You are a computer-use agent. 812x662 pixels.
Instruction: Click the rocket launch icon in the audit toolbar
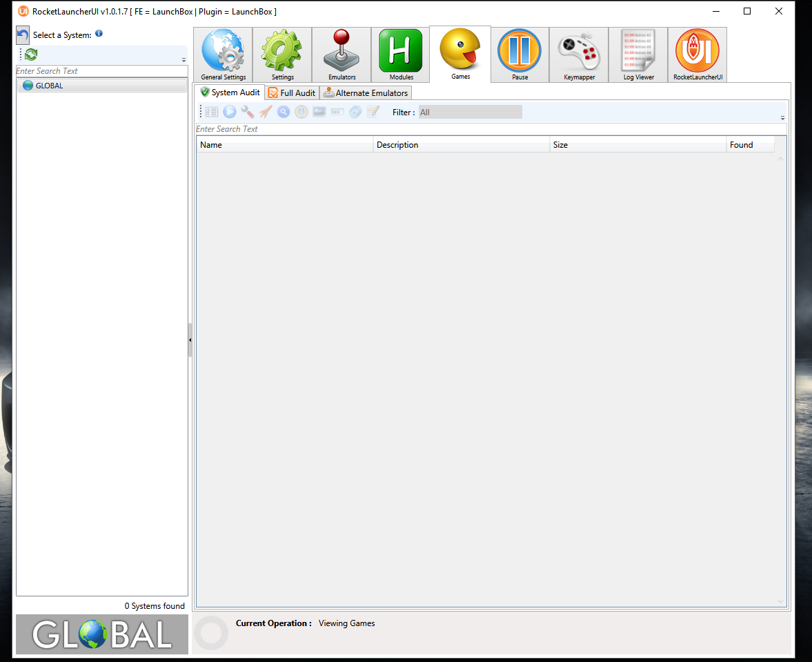click(266, 112)
